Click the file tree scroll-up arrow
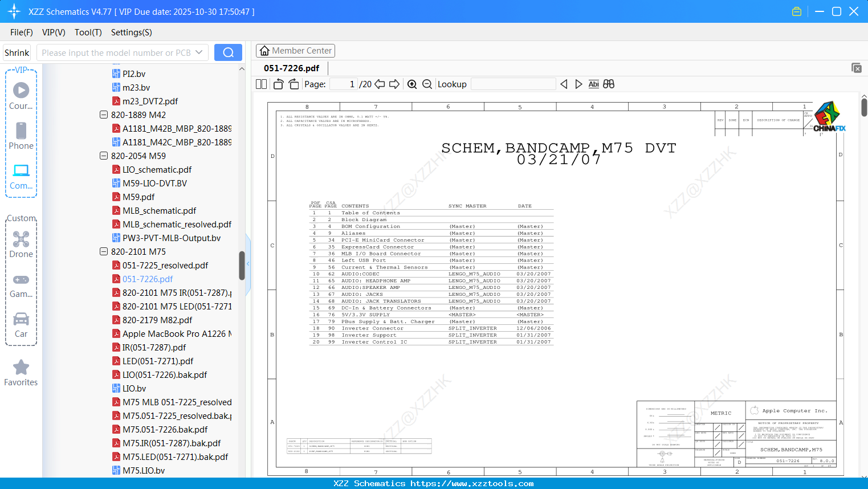This screenshot has width=868, height=489. [x=242, y=69]
